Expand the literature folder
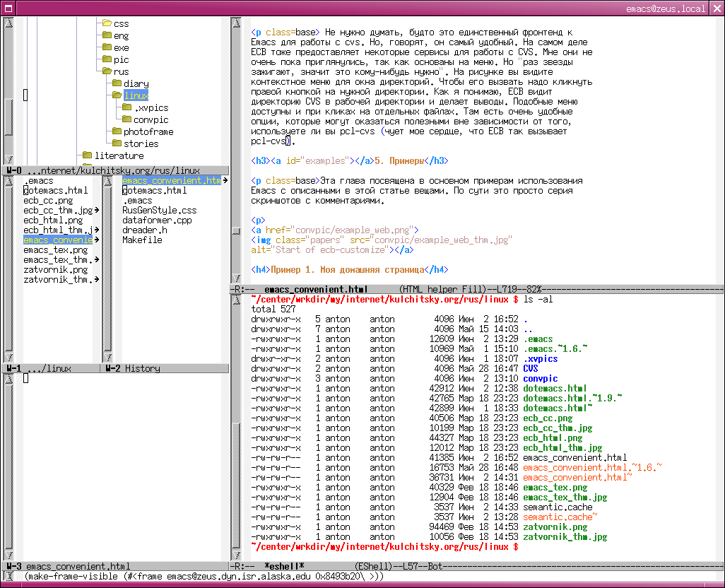Screen dimensions: 725x588 coord(87,155)
